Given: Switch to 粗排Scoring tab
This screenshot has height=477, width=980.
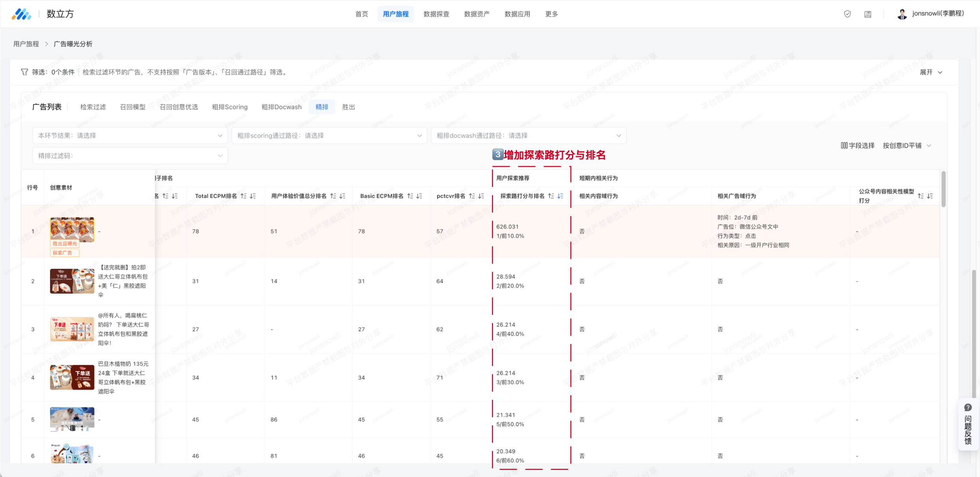Looking at the screenshot, I should click(x=230, y=107).
